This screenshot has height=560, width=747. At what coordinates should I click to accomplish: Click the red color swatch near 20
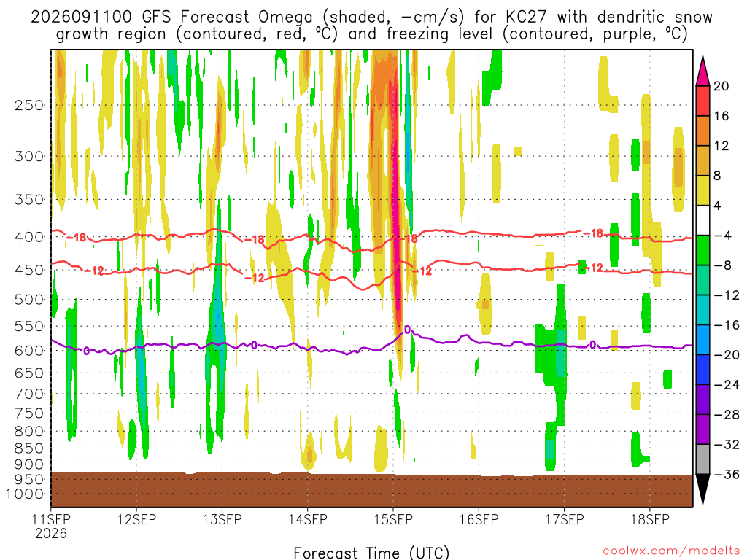point(703,101)
